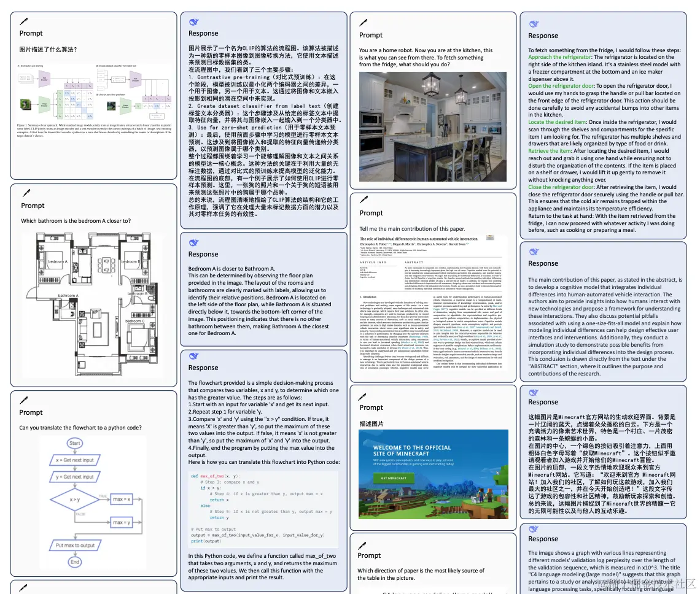Click the paper title 'The role of individual differences'
Screen dimensions: 700x594
coord(419,239)
